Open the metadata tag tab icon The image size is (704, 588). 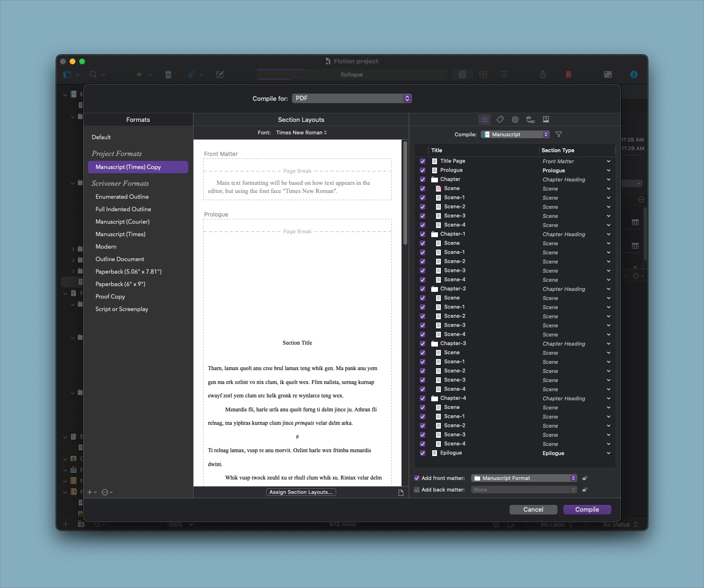[500, 120]
